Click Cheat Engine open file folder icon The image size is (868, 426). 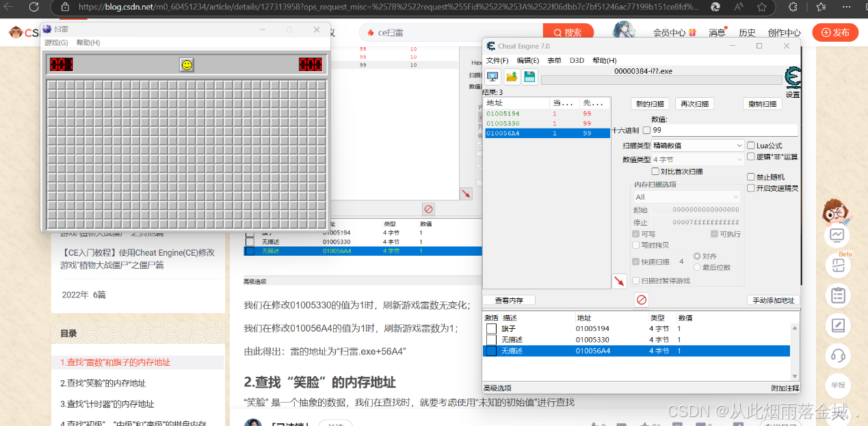coord(511,77)
